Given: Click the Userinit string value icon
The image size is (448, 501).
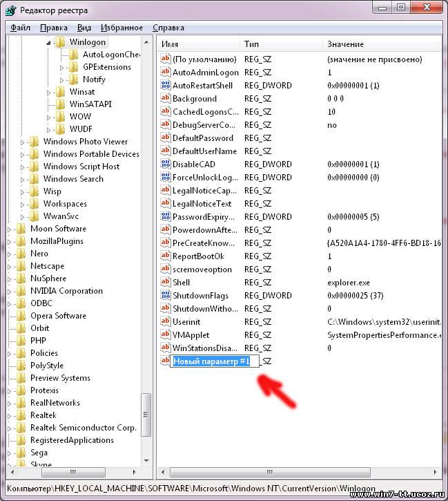Looking at the screenshot, I should [165, 321].
